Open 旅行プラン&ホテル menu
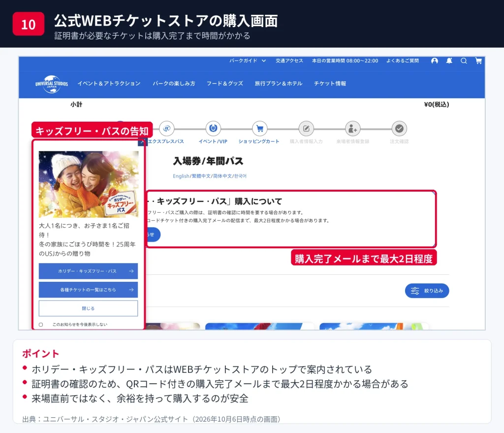This screenshot has height=433, width=504. tap(279, 84)
